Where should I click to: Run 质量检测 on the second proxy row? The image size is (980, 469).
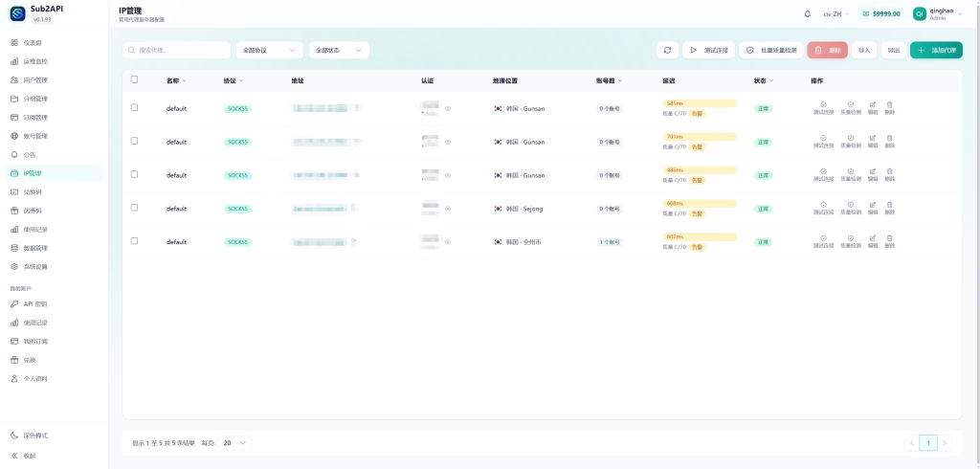pyautogui.click(x=850, y=141)
